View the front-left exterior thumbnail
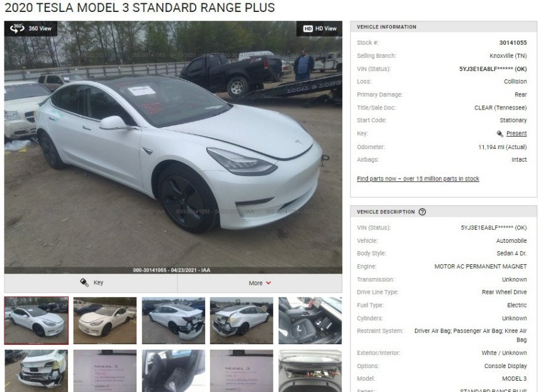Screen dimensions: 541x392 coord(105,320)
